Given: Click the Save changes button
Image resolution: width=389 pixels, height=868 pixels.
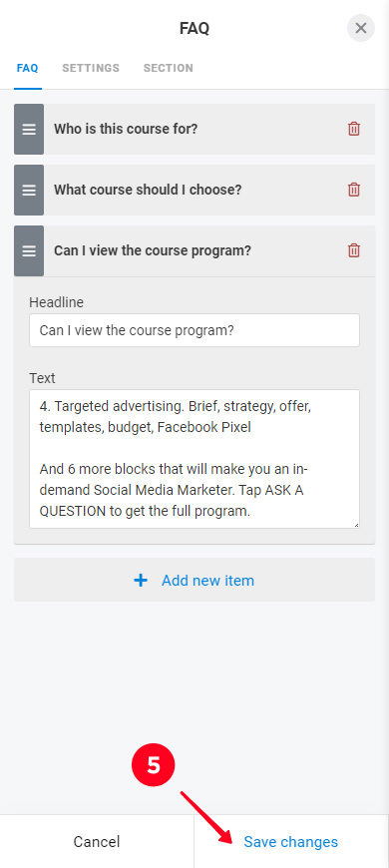Looking at the screenshot, I should (x=291, y=841).
